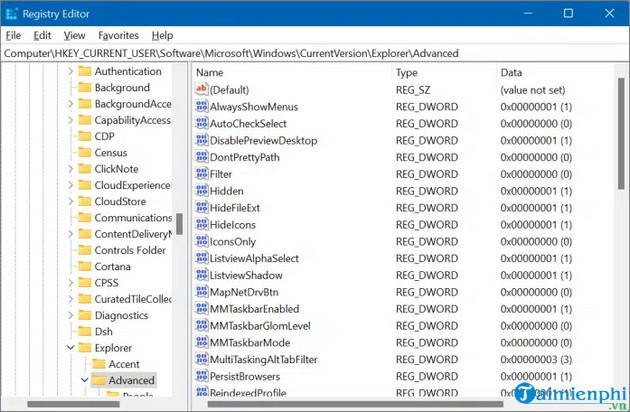Click the REG_DWORD type for HideFileExt
Viewport: 630px width, 412px height.
coord(427,208)
